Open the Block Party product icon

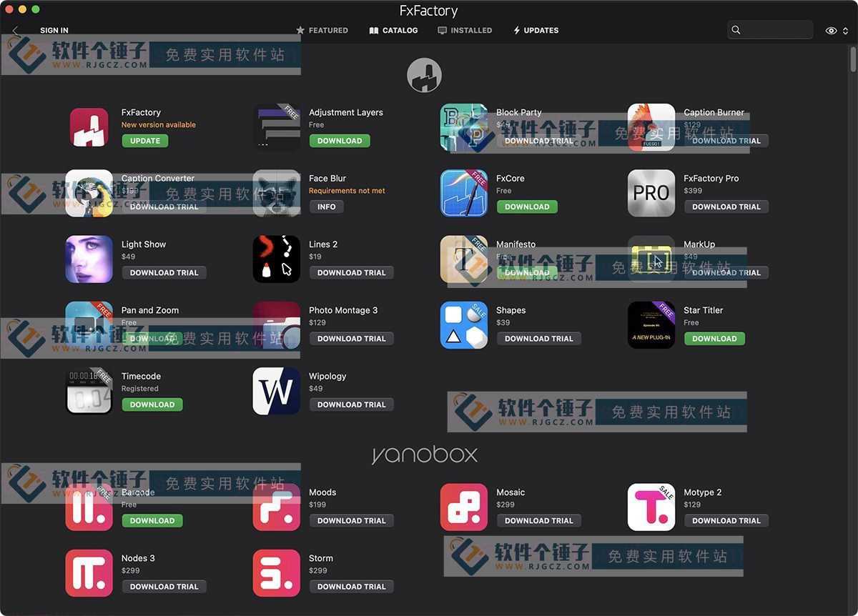click(x=464, y=127)
